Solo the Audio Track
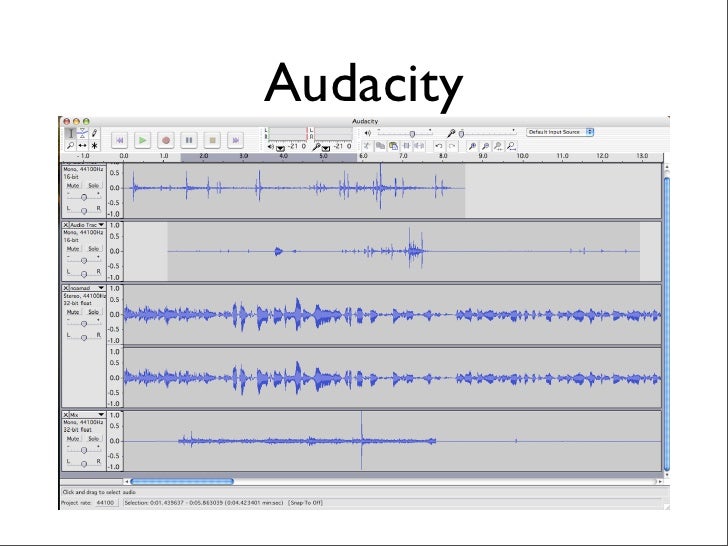Screen dimensions: 728x546 (x=94, y=248)
